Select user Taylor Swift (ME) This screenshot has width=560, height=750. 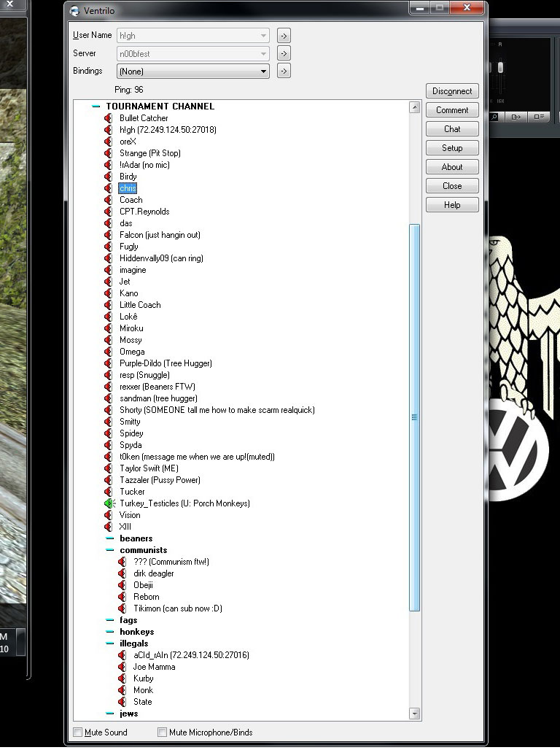pos(149,468)
